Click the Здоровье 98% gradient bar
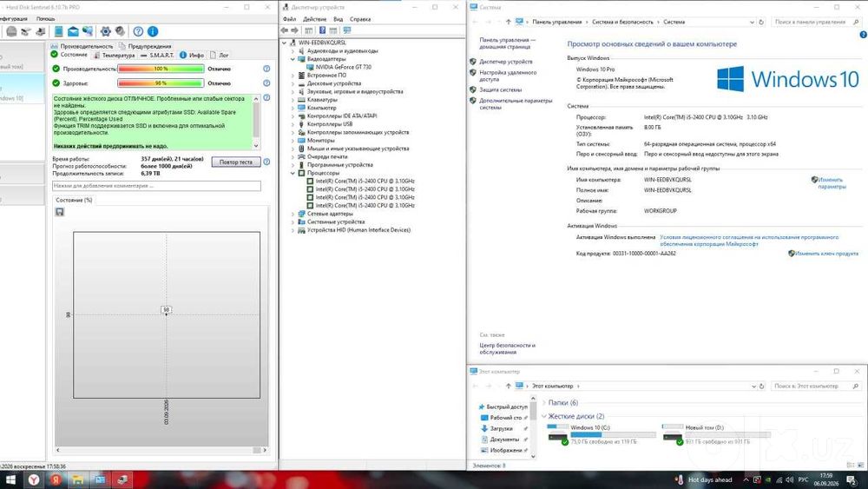Image resolution: width=868 pixels, height=489 pixels. coord(161,83)
